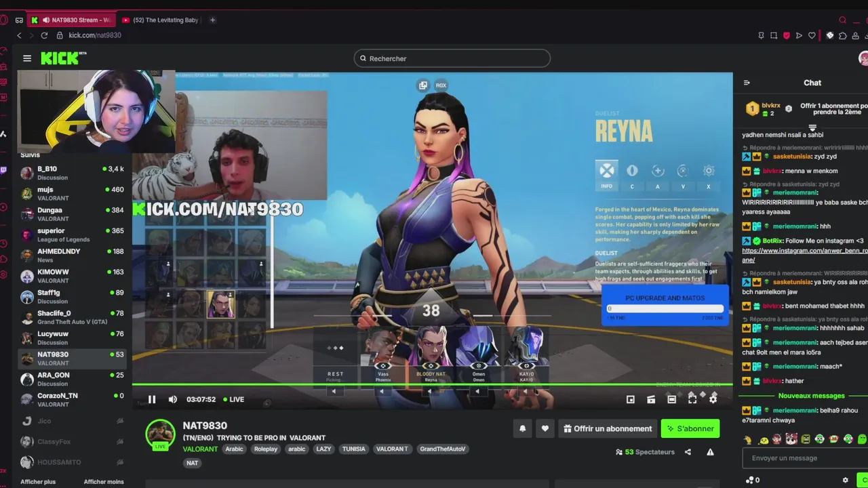Screen dimensions: 868x488
Task: Collapse the chat panel
Action: [x=747, y=83]
